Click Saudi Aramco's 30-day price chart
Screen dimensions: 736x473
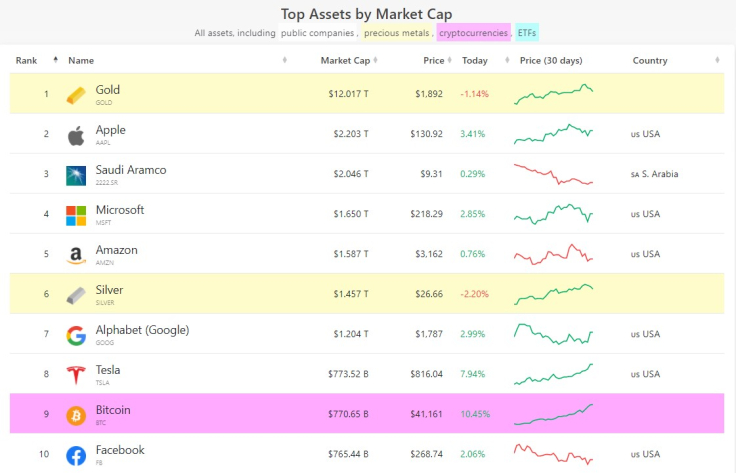pyautogui.click(x=553, y=174)
